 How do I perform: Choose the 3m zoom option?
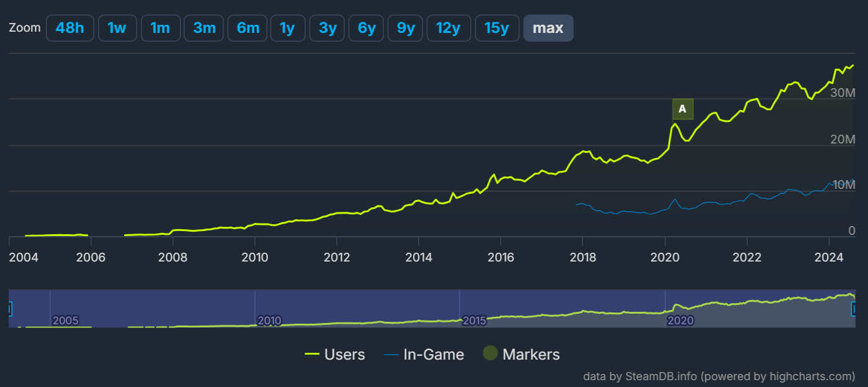click(x=204, y=28)
